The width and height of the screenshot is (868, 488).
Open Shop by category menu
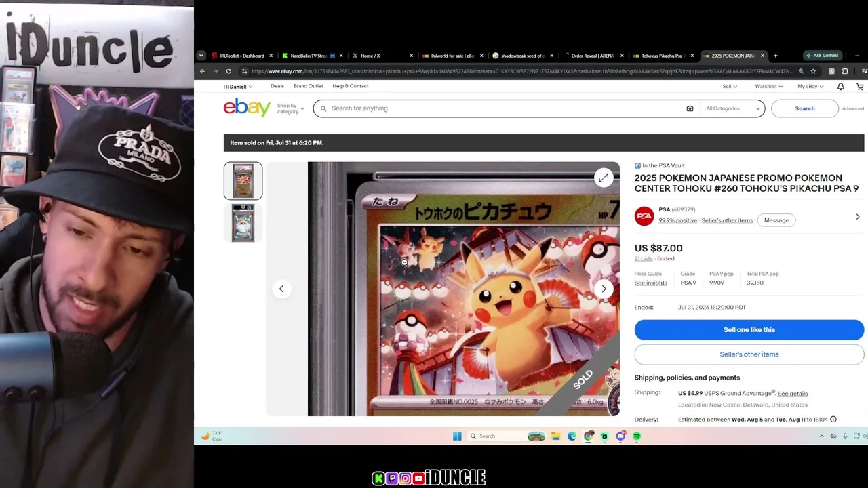(x=290, y=108)
